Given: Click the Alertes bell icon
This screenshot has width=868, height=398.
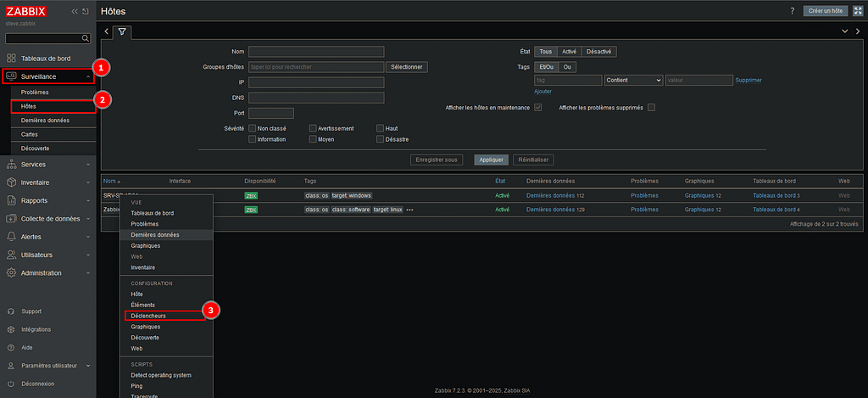Looking at the screenshot, I should [11, 237].
